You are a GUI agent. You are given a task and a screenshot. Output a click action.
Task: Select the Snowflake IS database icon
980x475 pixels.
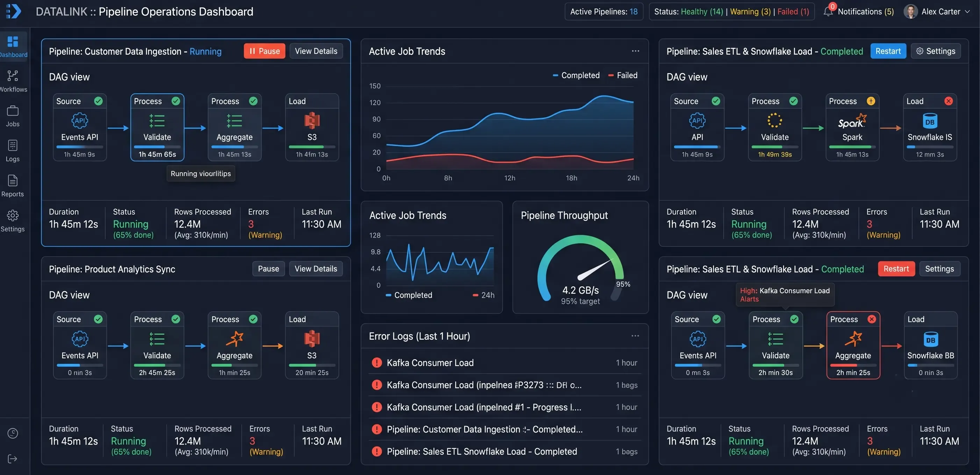pyautogui.click(x=930, y=121)
